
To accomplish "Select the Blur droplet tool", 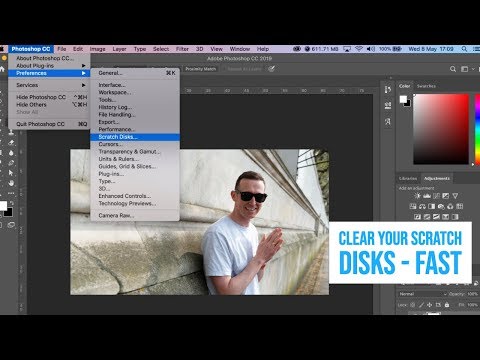I will pos(11,153).
